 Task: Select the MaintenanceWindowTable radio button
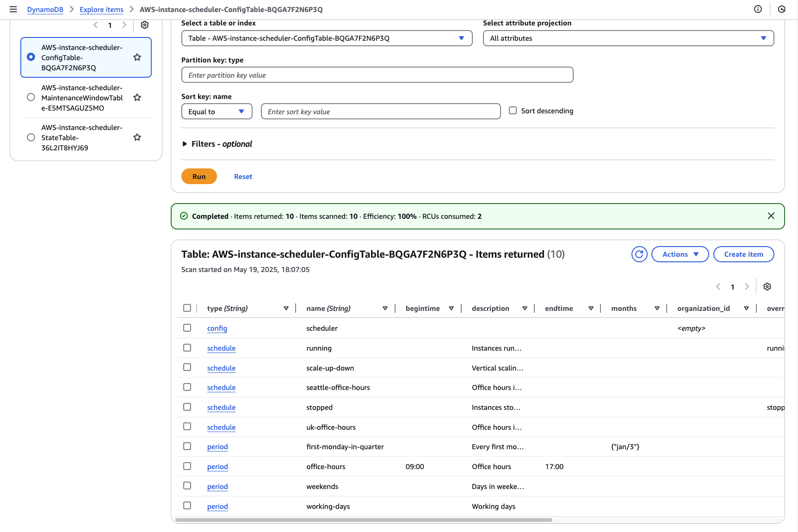pos(31,97)
